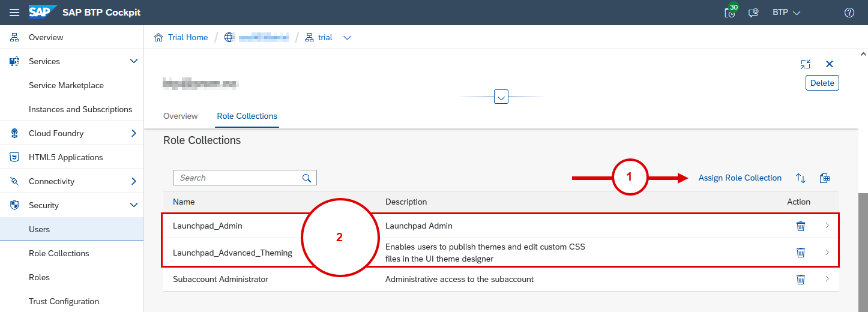Viewport: 868px width, 312px height.
Task: Open the trial period clock icon with badge 30
Action: 730,12
